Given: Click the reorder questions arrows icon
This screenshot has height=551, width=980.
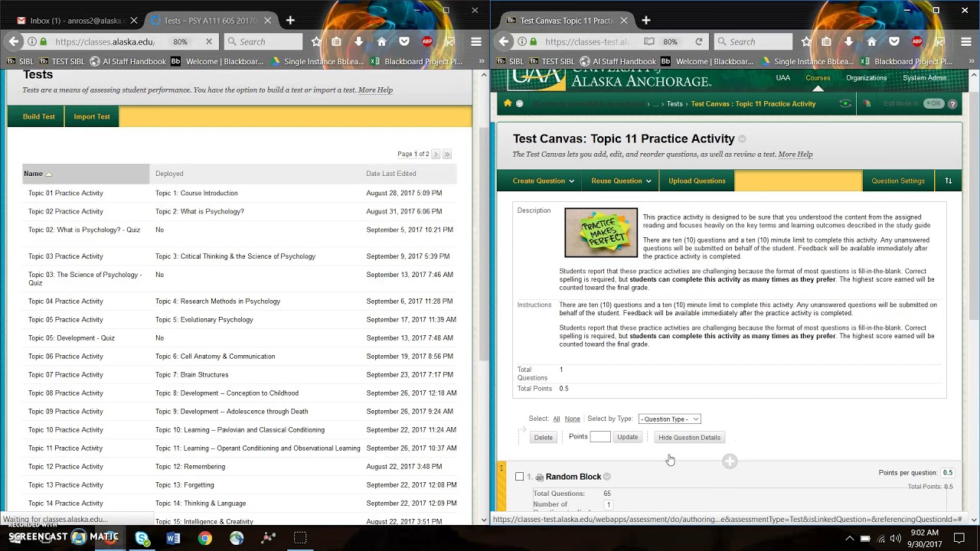Looking at the screenshot, I should 948,181.
